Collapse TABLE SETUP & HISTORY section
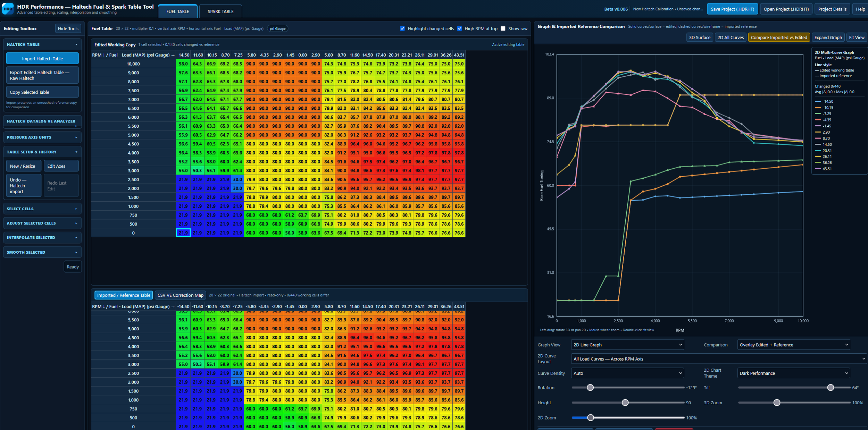 42,152
